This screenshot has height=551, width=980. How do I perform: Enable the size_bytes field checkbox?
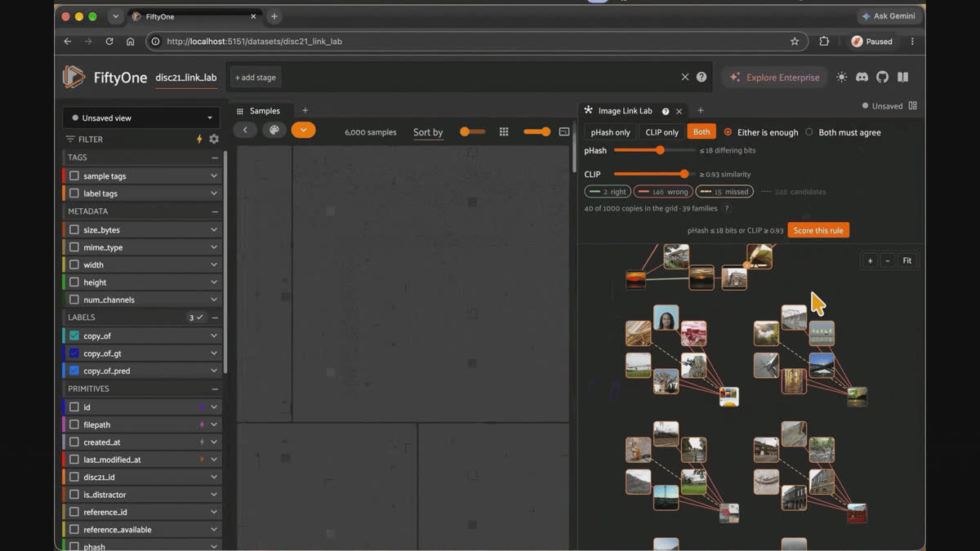coord(74,230)
